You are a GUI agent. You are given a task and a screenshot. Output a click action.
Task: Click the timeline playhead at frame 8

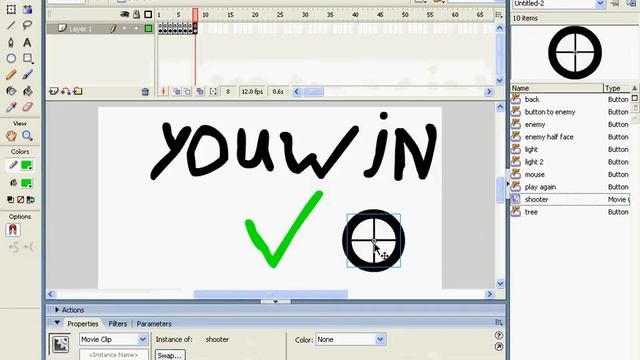[195, 15]
